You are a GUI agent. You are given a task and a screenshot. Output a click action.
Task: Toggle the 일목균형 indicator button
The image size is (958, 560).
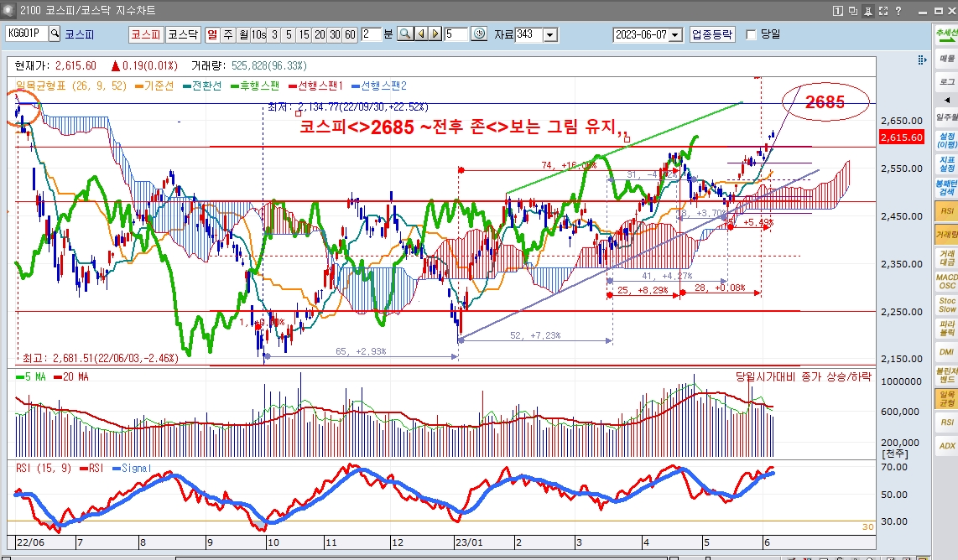946,398
